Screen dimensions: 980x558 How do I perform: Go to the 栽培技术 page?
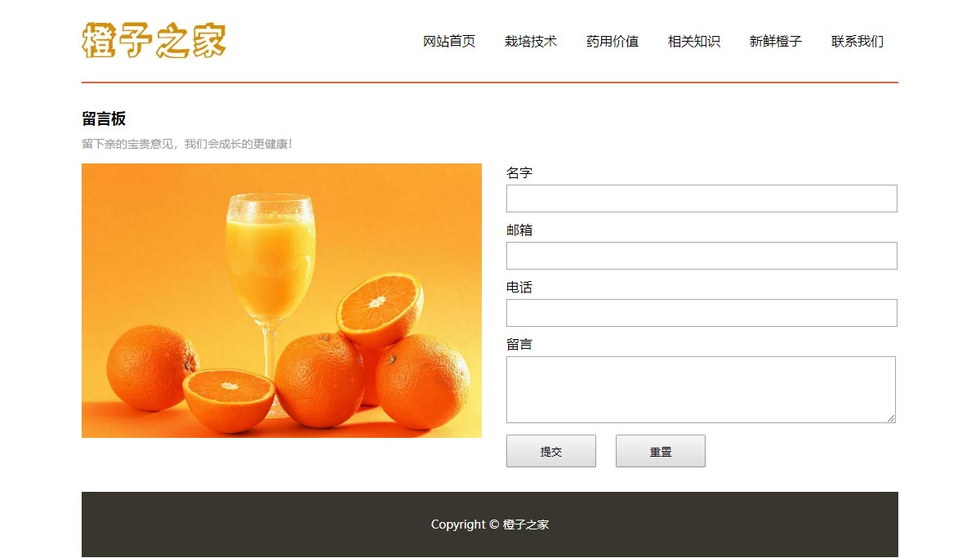tap(531, 42)
